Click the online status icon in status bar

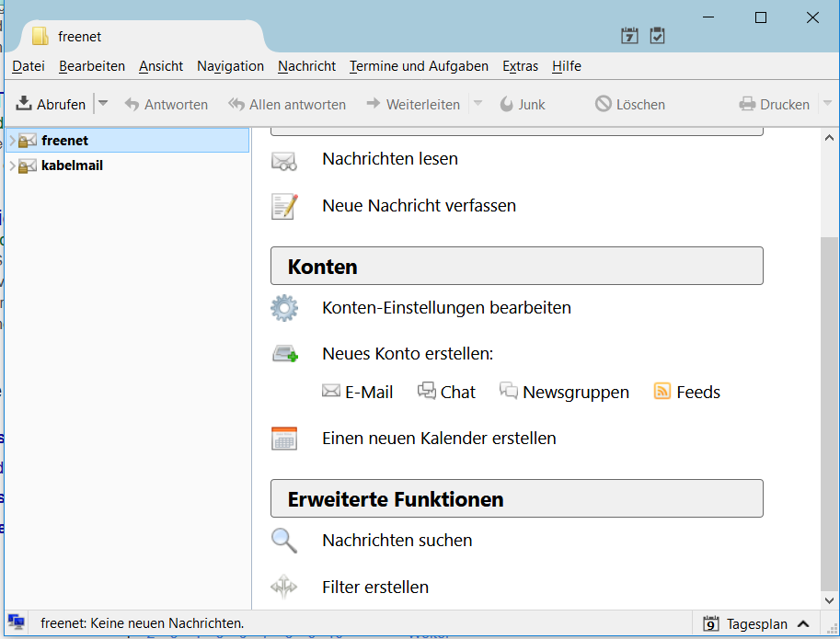pyautogui.click(x=16, y=623)
